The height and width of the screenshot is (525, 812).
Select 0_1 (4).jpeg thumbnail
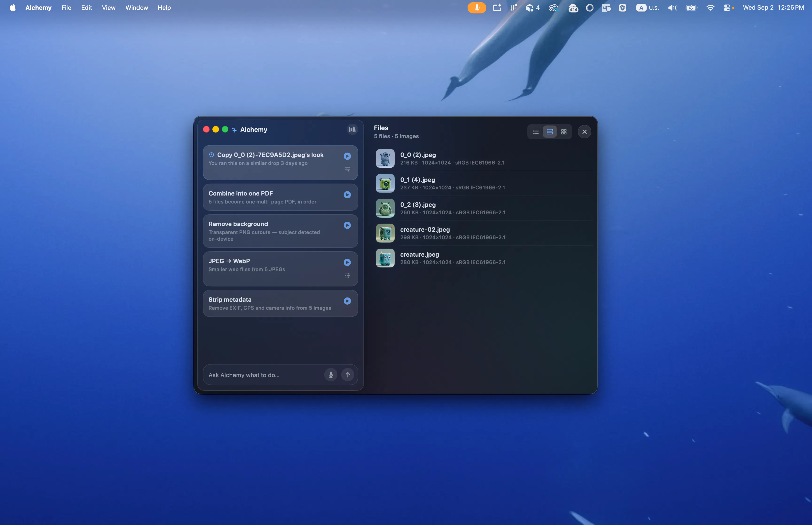click(x=385, y=183)
